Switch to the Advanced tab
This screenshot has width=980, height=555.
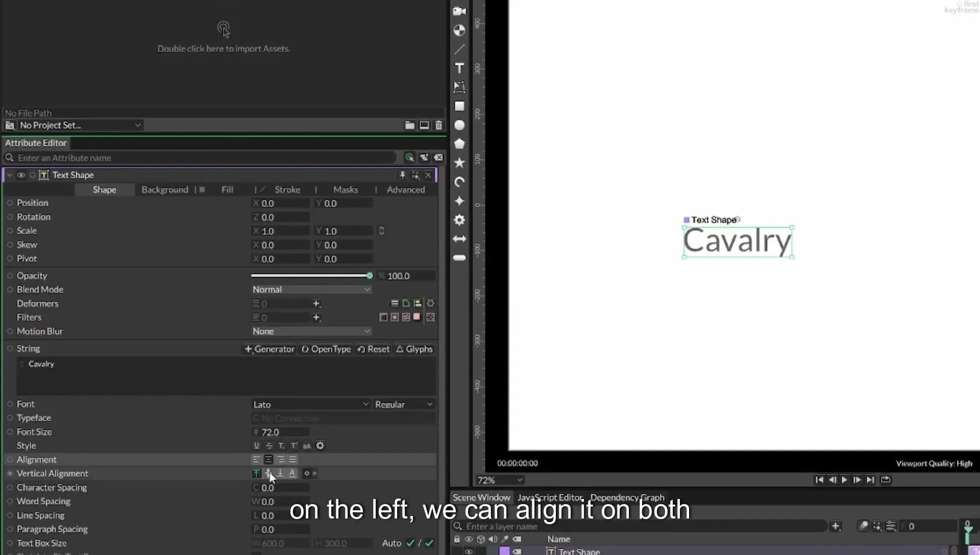click(406, 190)
